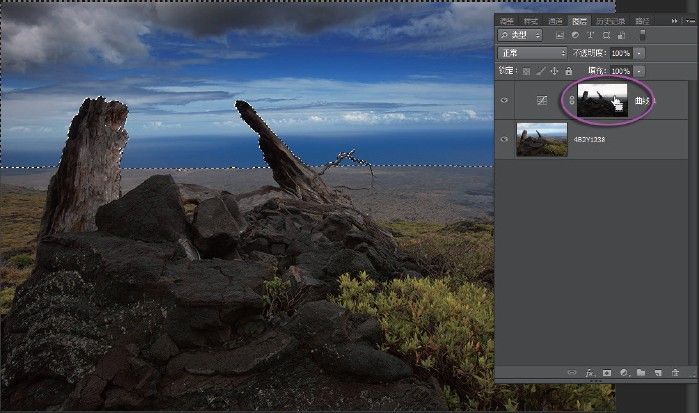Open the blend mode dropdown
The width and height of the screenshot is (699, 413).
(532, 52)
